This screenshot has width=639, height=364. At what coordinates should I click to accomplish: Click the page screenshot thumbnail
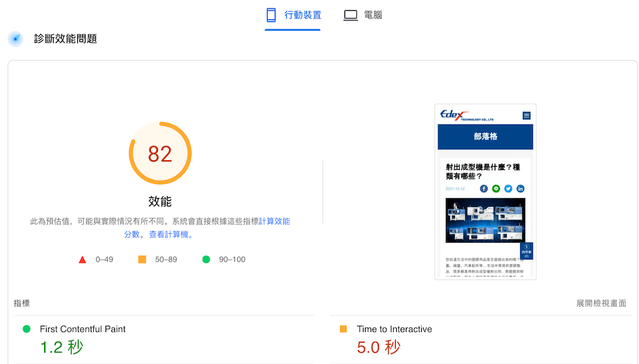pos(486,192)
